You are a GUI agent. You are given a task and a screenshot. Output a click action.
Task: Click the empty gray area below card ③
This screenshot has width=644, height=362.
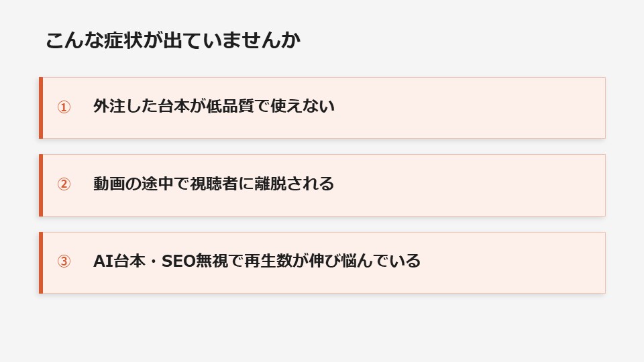(322, 328)
